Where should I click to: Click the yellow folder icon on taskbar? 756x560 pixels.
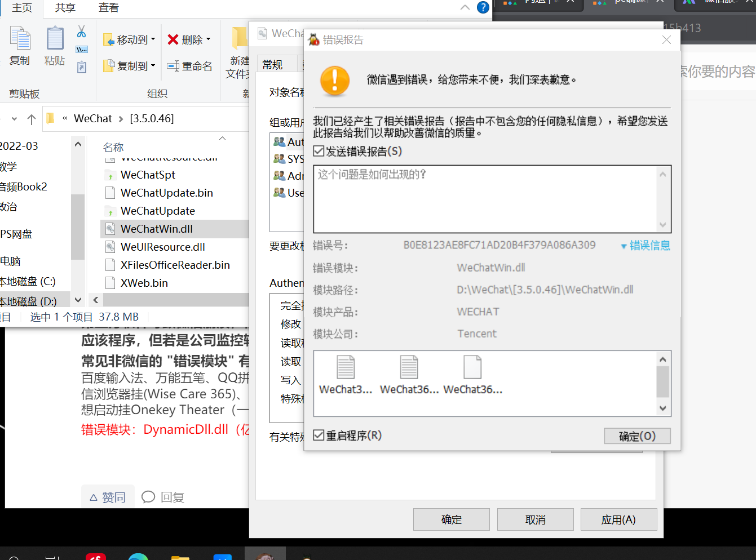[180, 557]
